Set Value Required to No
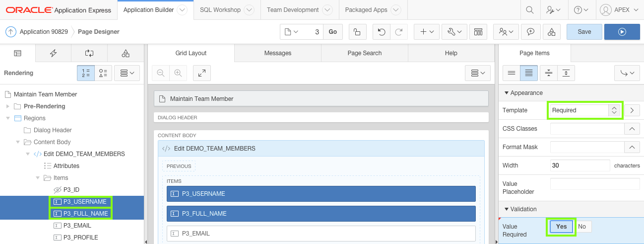644x244 pixels. (x=582, y=227)
